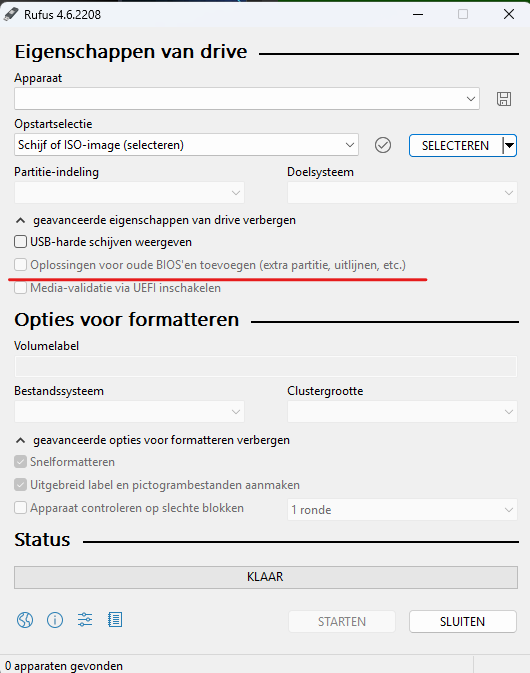Screen dimensions: 530x673
Task: Open language selection globe icon
Action: (25, 620)
